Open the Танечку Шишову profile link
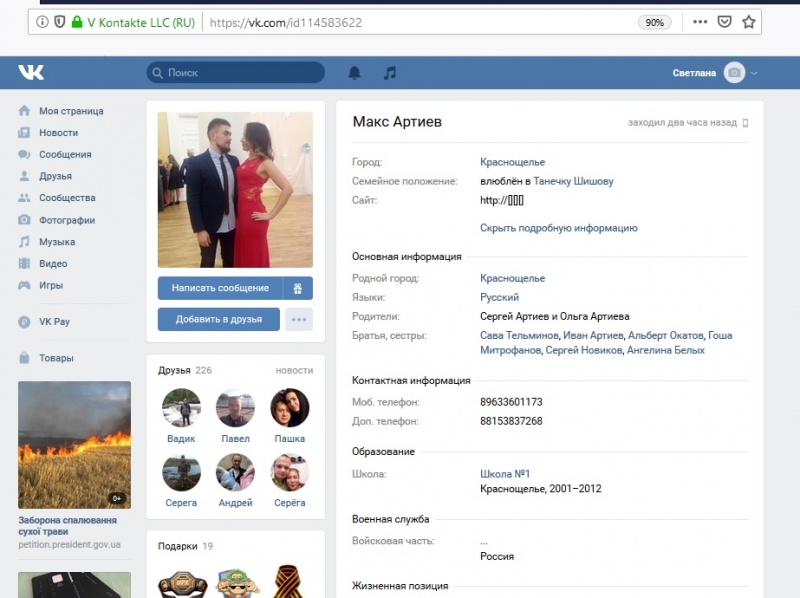 [x=573, y=181]
